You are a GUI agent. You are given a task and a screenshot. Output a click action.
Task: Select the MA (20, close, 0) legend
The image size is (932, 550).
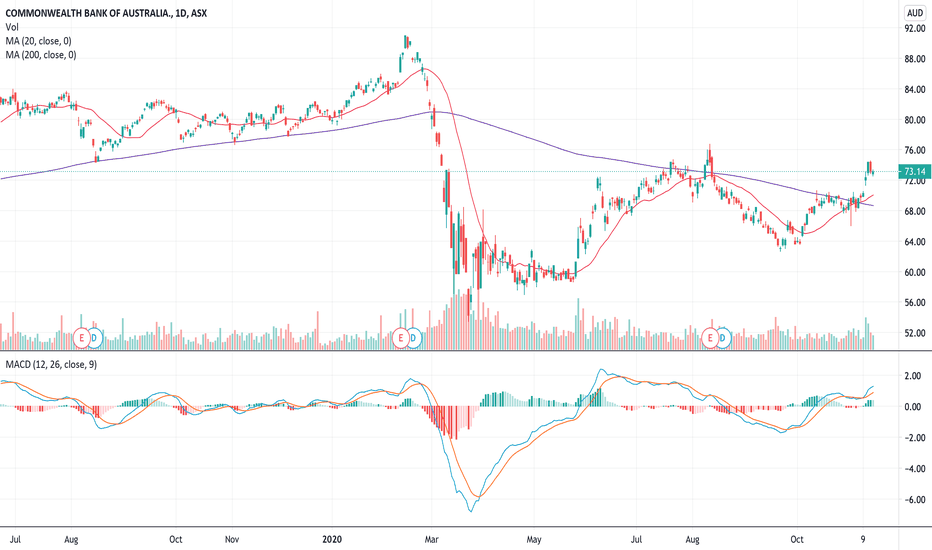39,41
